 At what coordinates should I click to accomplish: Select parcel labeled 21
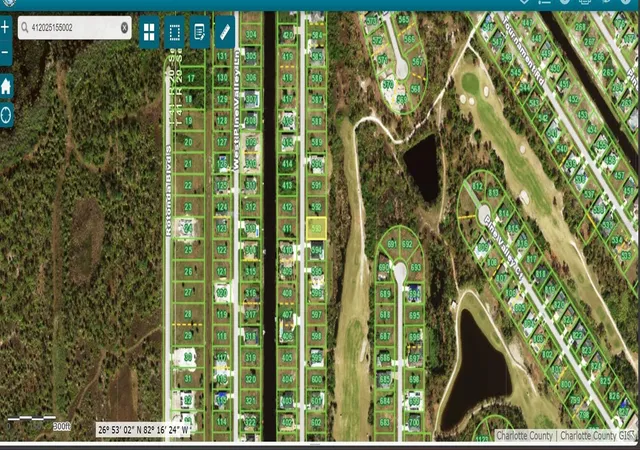tap(188, 164)
